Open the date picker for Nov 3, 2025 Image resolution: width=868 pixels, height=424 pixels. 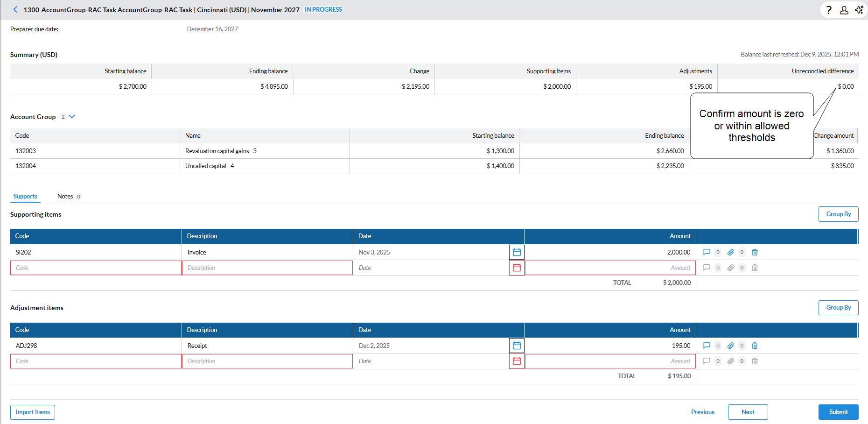click(517, 252)
